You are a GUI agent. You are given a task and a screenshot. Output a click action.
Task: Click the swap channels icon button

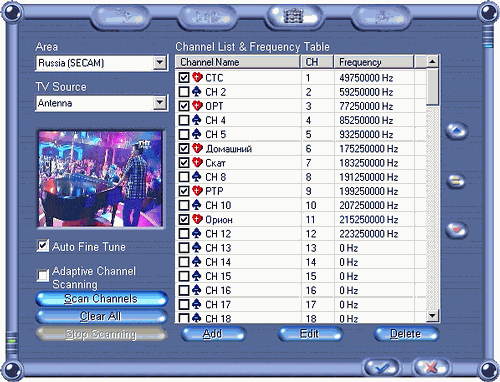click(x=456, y=181)
